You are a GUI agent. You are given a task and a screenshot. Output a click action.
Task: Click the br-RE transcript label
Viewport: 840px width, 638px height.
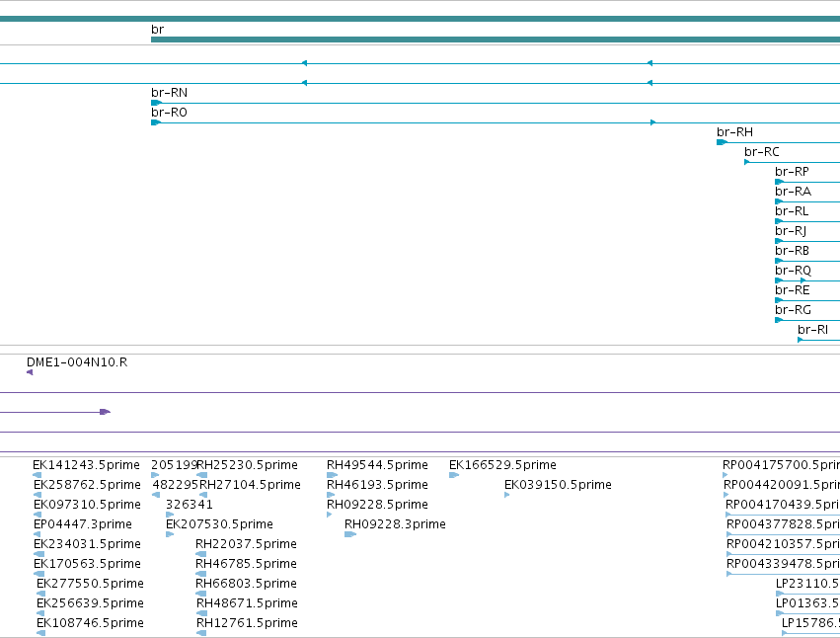792,291
